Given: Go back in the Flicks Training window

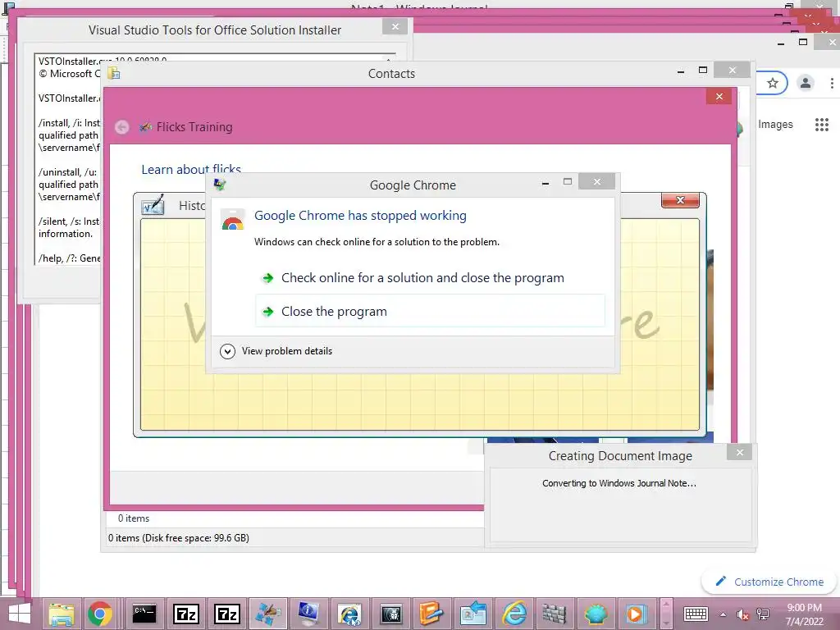Looking at the screenshot, I should point(121,127).
